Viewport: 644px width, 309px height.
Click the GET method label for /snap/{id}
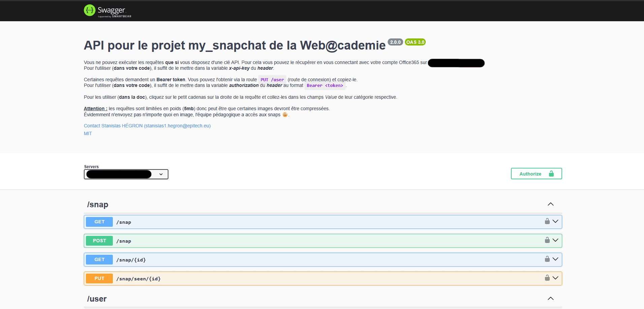point(99,260)
